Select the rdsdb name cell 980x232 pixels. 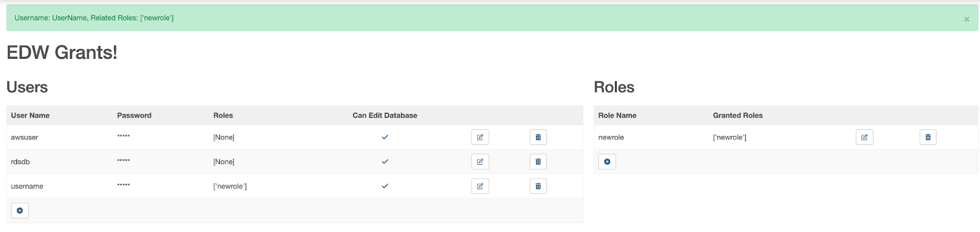click(20, 162)
